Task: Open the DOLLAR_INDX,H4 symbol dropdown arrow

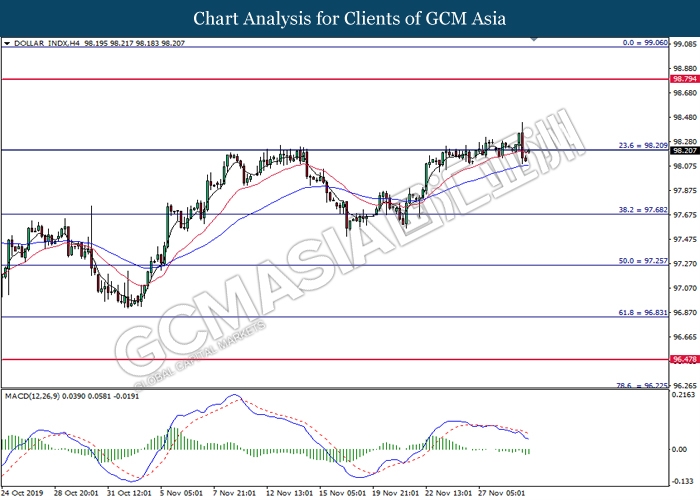Action: click(x=7, y=44)
